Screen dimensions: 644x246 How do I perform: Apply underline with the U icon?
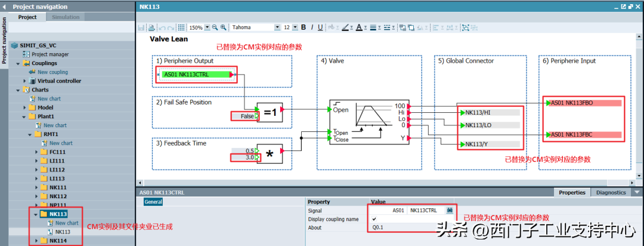pyautogui.click(x=320, y=27)
